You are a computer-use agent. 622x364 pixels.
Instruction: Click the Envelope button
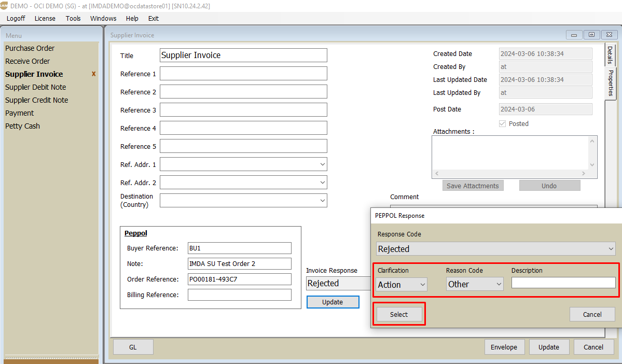[x=504, y=347]
